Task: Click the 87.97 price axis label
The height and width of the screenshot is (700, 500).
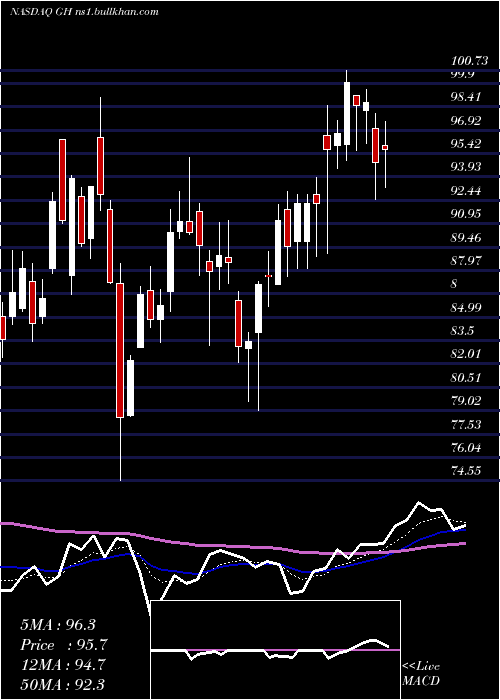Action: pos(466,261)
